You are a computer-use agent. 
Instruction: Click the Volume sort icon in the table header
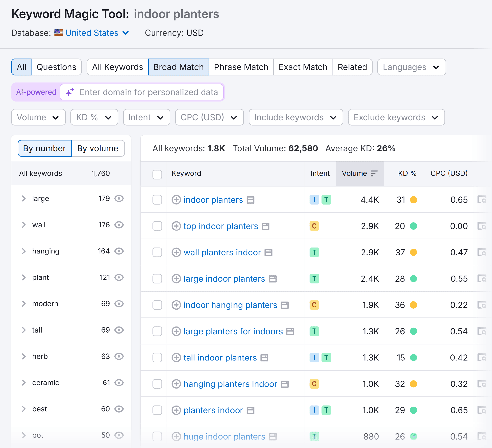[374, 173]
